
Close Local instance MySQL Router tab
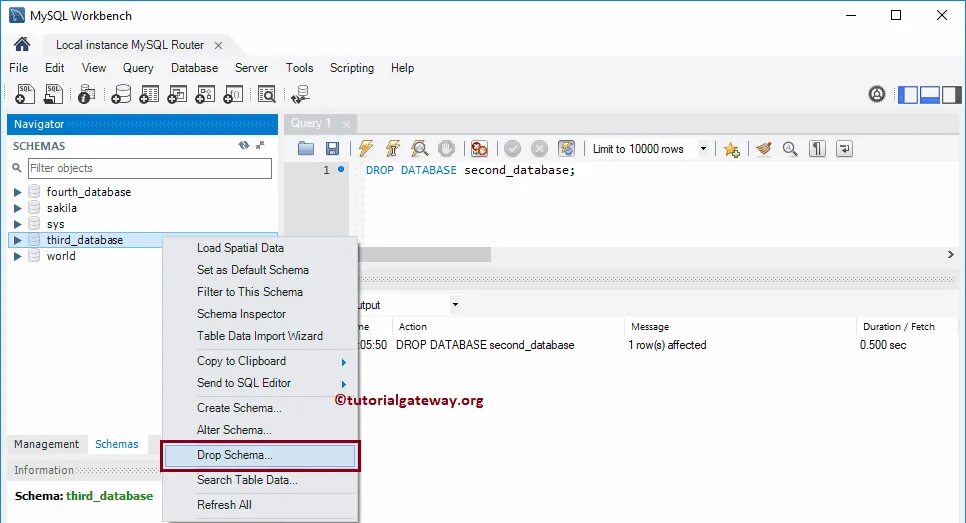[x=218, y=45]
